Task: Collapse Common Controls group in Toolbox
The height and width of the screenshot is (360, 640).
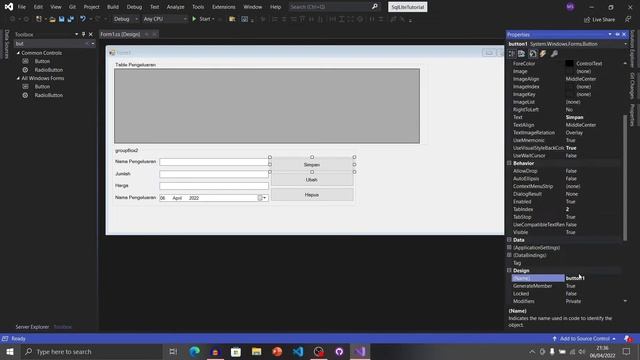Action: point(18,53)
